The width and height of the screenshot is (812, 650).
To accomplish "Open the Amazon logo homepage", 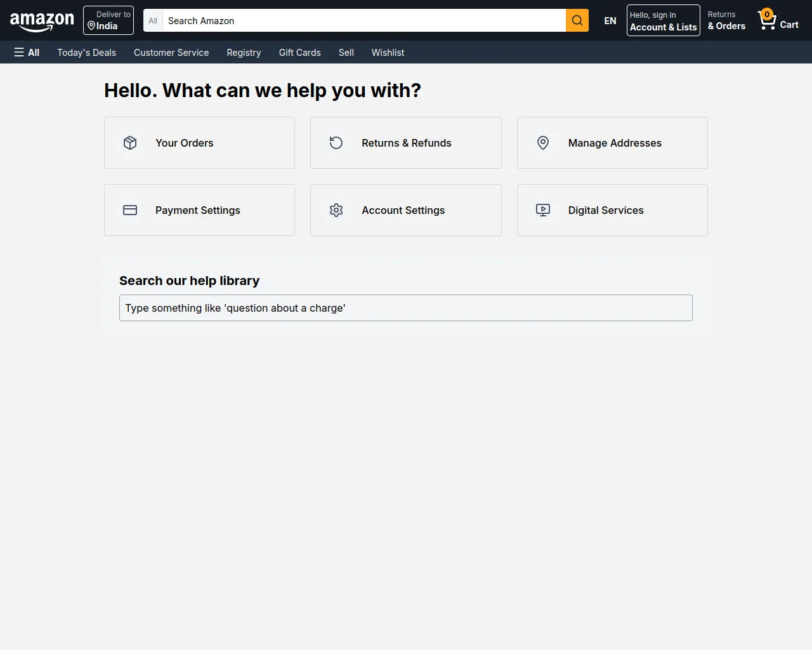I will coord(42,20).
